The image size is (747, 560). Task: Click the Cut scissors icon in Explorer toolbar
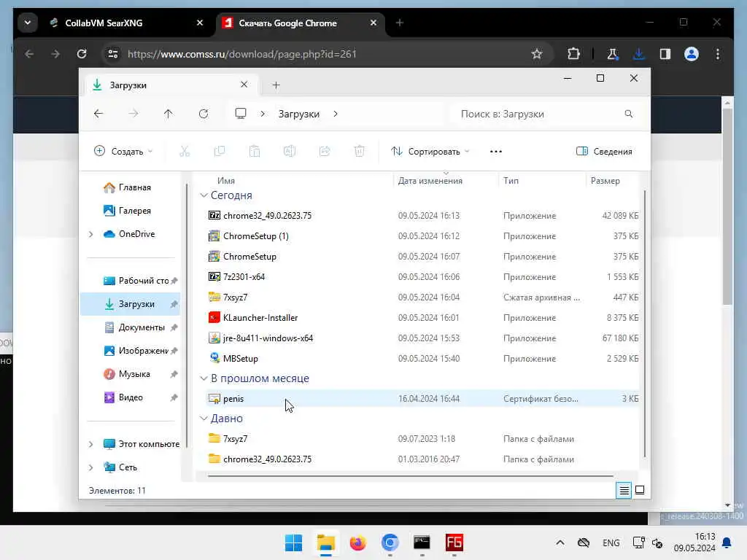pyautogui.click(x=185, y=152)
